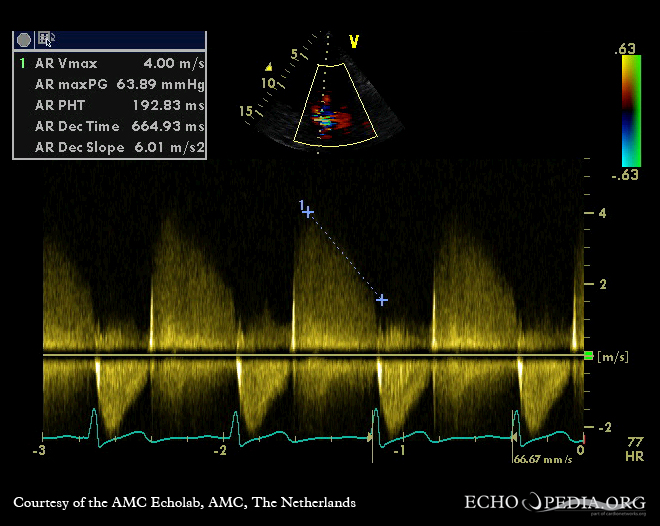This screenshot has height=526, width=660.
Task: Open the measurement worksheet table icon
Action: point(46,39)
